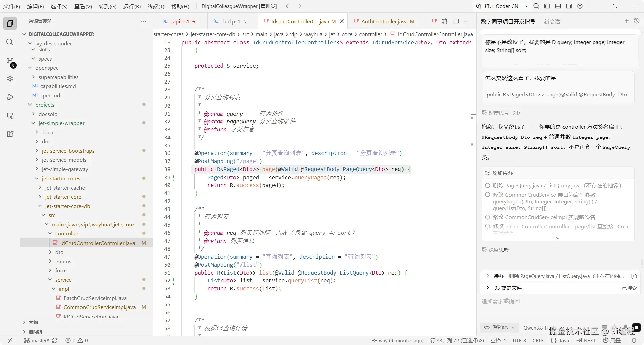
Task: Open Run and Debug view
Action: click(10, 97)
